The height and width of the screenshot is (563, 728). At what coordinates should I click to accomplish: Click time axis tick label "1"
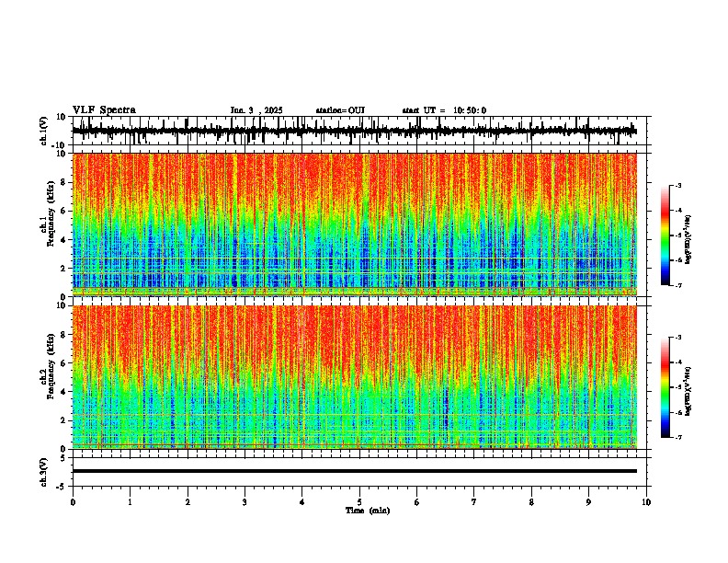[130, 502]
